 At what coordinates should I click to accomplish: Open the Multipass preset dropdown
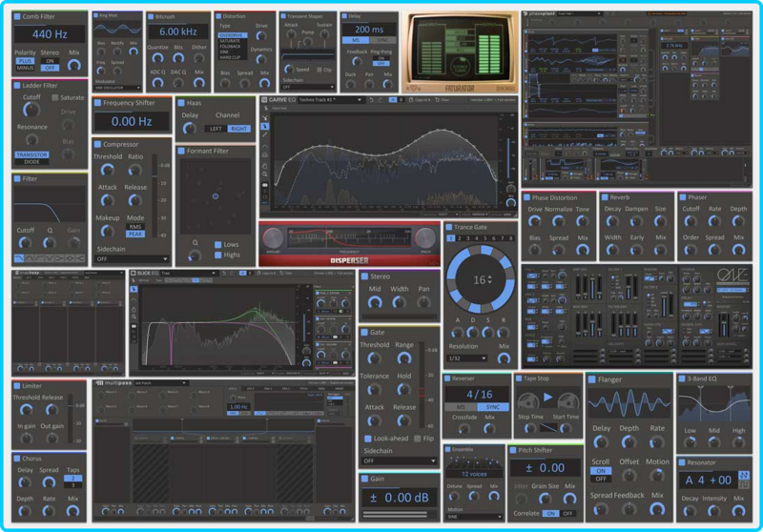coord(160,383)
